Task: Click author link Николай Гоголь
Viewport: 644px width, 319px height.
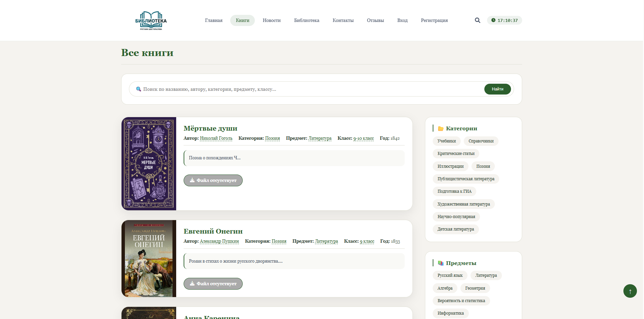Action: point(216,138)
